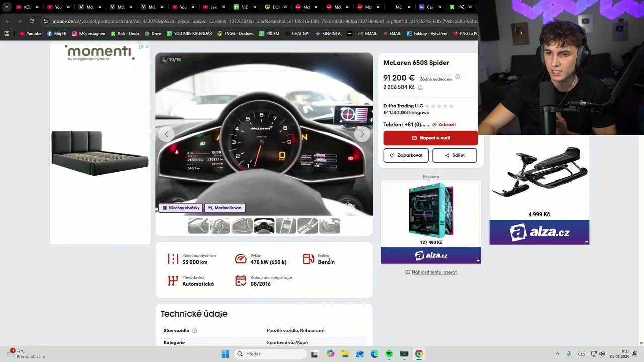Open the Kick - Dodo bookmark

coord(124,34)
